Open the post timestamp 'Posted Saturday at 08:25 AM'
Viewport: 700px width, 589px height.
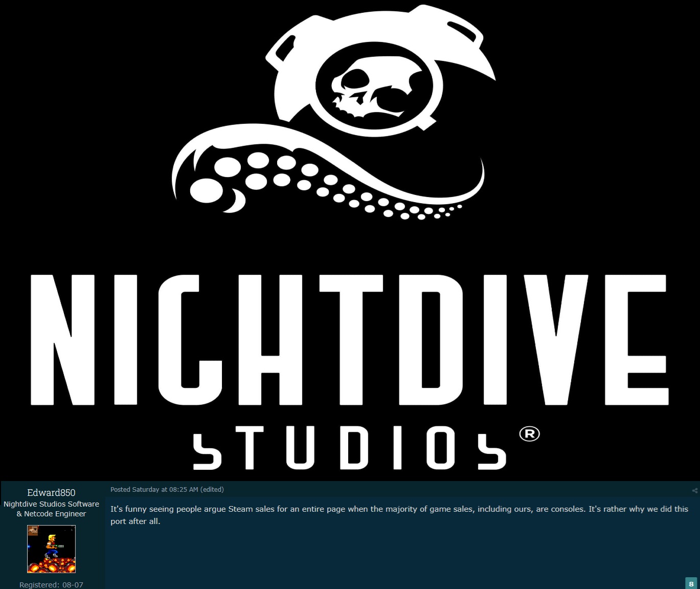pos(154,489)
